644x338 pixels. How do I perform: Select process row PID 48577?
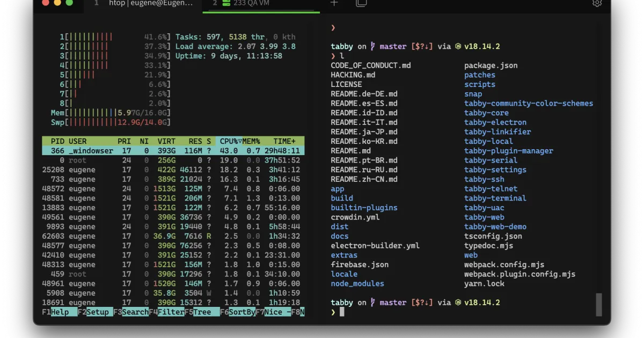pyautogui.click(x=173, y=246)
